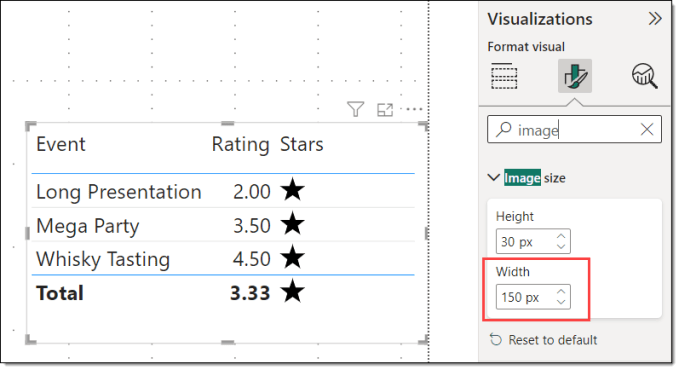Decrease the Width value with down arrow
Image resolution: width=679 pixels, height=370 pixels.
tap(561, 302)
